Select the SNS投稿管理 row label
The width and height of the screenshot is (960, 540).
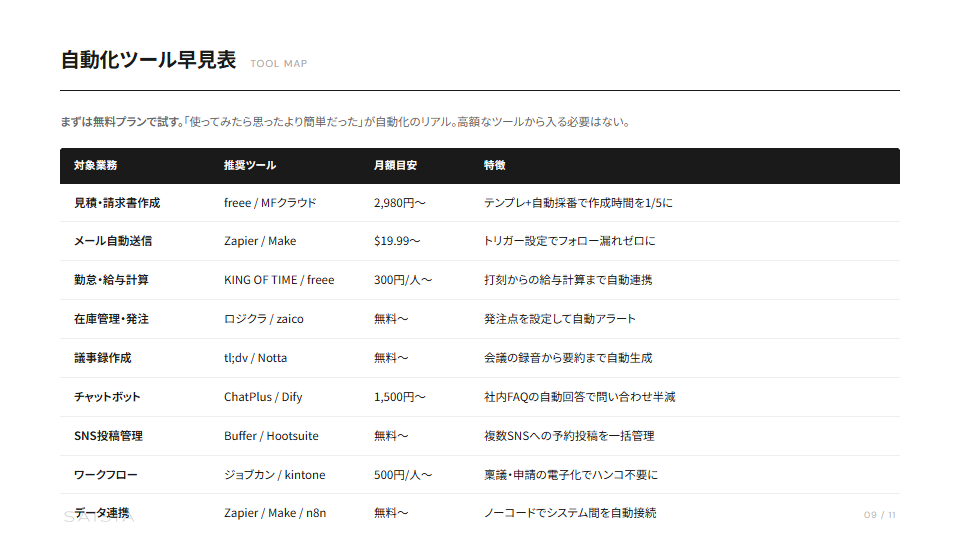108,436
